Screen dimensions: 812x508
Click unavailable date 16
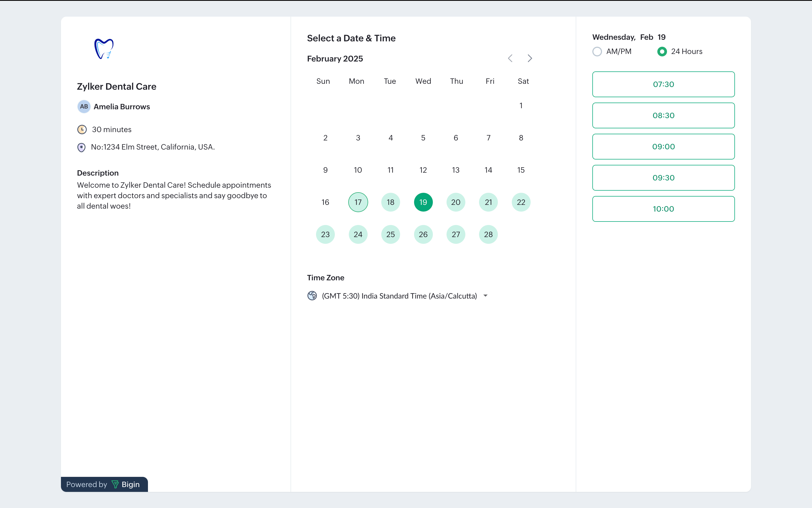click(x=325, y=202)
